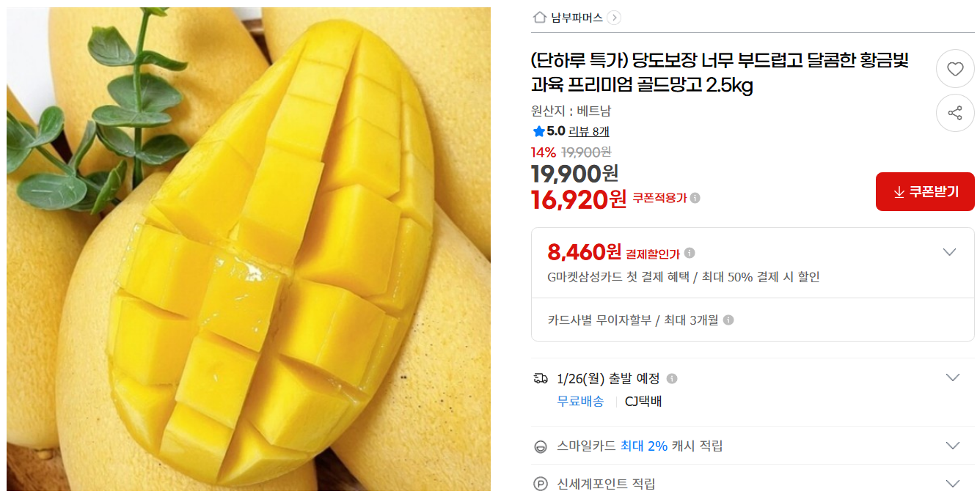Click the 무료배송 link

click(580, 401)
